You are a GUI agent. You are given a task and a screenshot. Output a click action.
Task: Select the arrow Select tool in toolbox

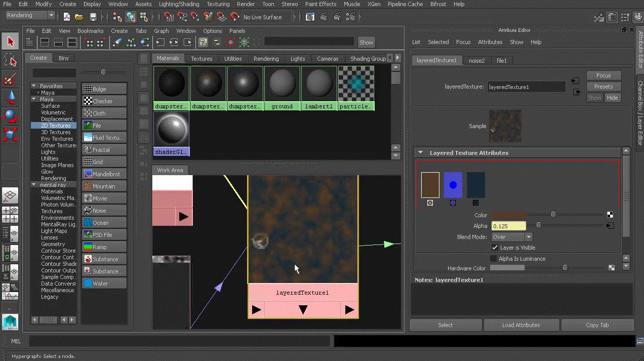coord(10,42)
